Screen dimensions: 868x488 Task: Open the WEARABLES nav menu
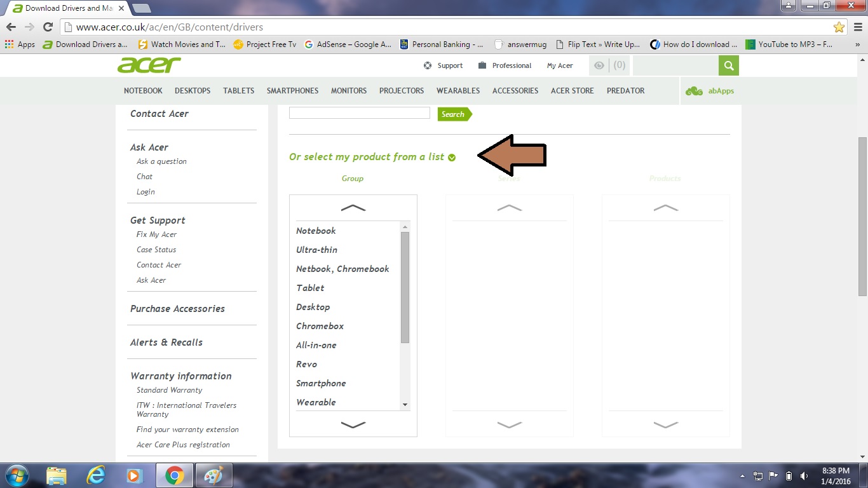458,91
